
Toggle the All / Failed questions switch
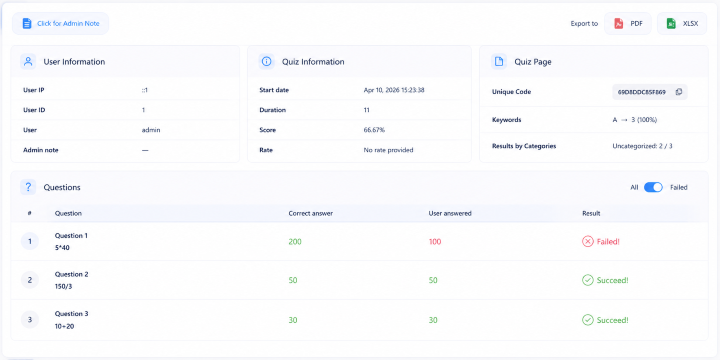pos(653,187)
